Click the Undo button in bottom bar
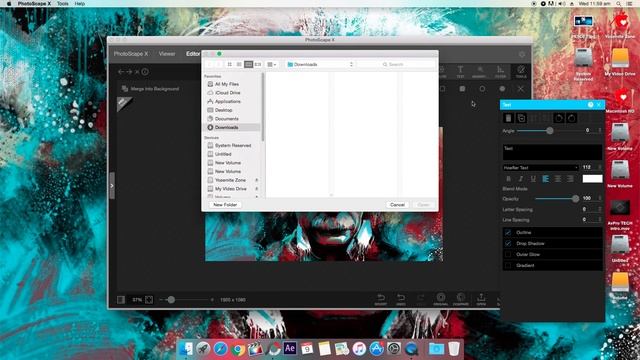Viewport: 640px width, 360px height. click(x=401, y=299)
